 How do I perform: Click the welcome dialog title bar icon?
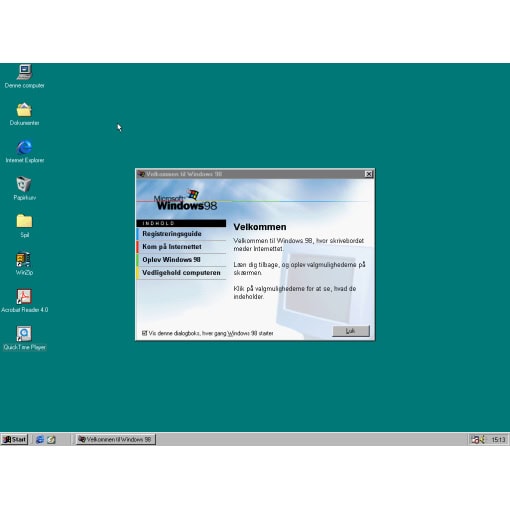tap(141, 174)
